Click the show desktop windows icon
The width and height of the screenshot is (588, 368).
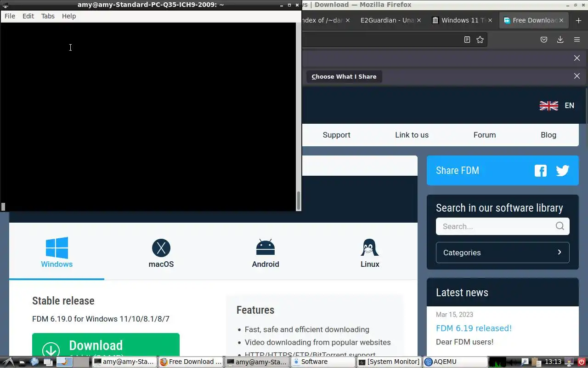47,362
